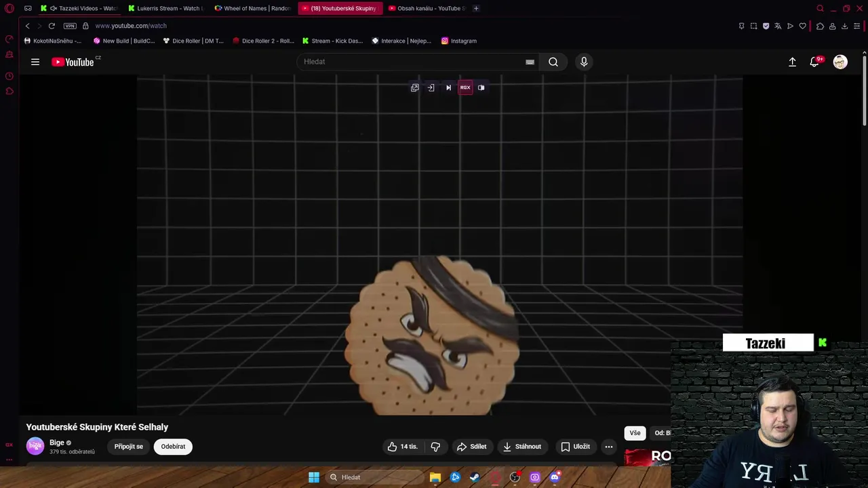Open Bige channel name link

click(57, 443)
